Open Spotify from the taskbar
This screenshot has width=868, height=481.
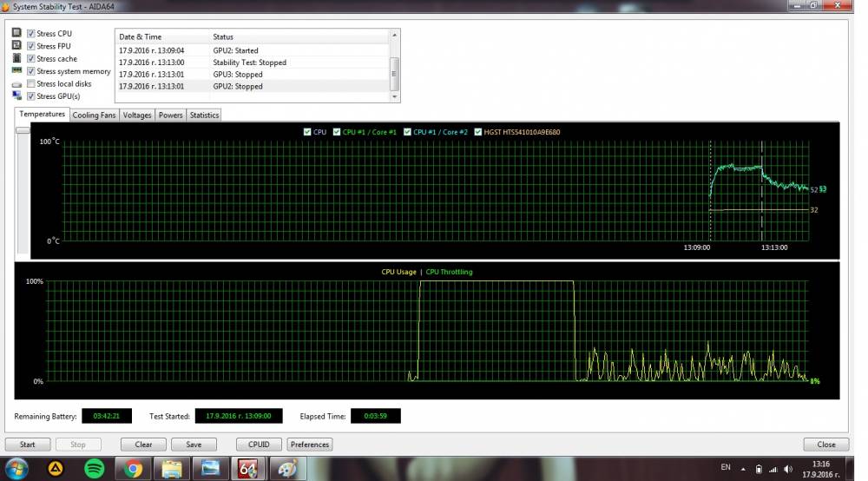[94, 470]
